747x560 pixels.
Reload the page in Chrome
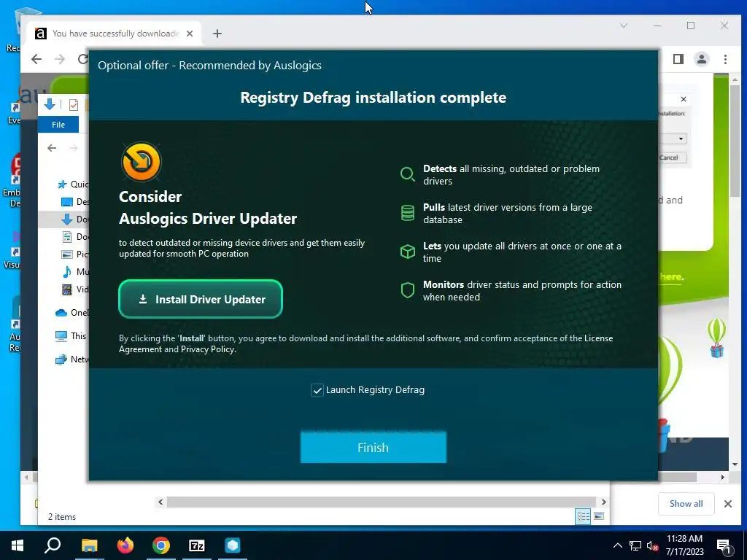pos(83,59)
